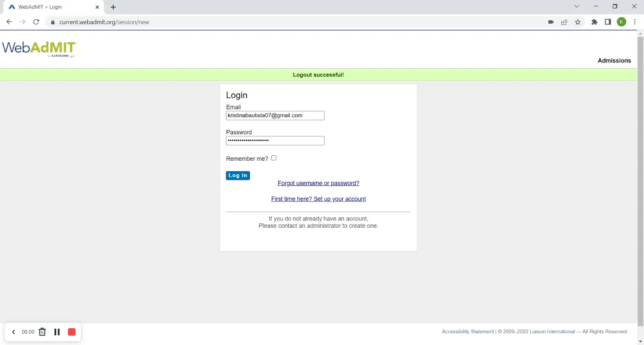Click the Logout successful! banner text
The height and width of the screenshot is (345, 644).
318,75
